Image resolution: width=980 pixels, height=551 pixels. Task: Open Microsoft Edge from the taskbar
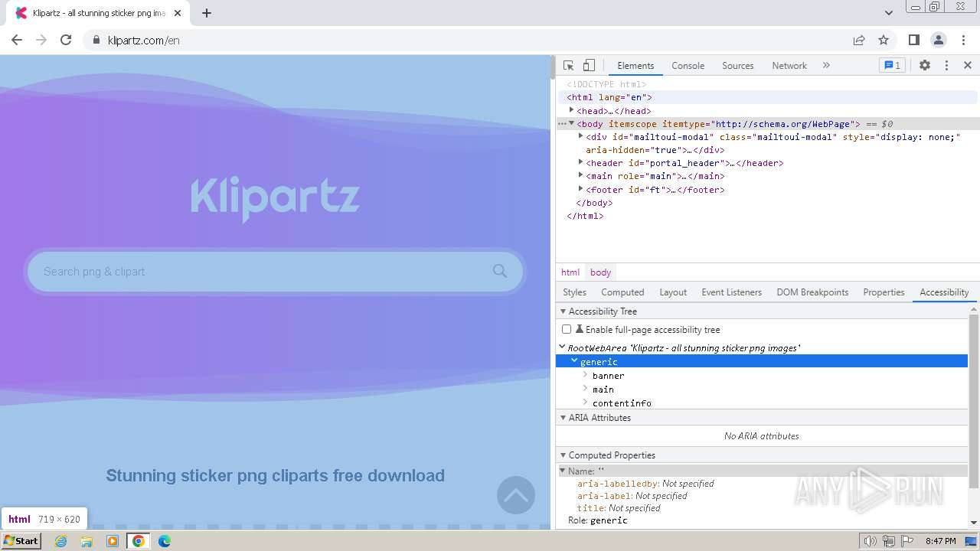pyautogui.click(x=165, y=541)
